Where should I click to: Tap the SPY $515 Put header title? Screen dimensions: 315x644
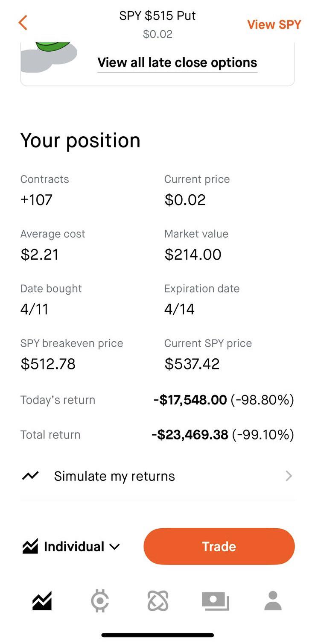(157, 16)
